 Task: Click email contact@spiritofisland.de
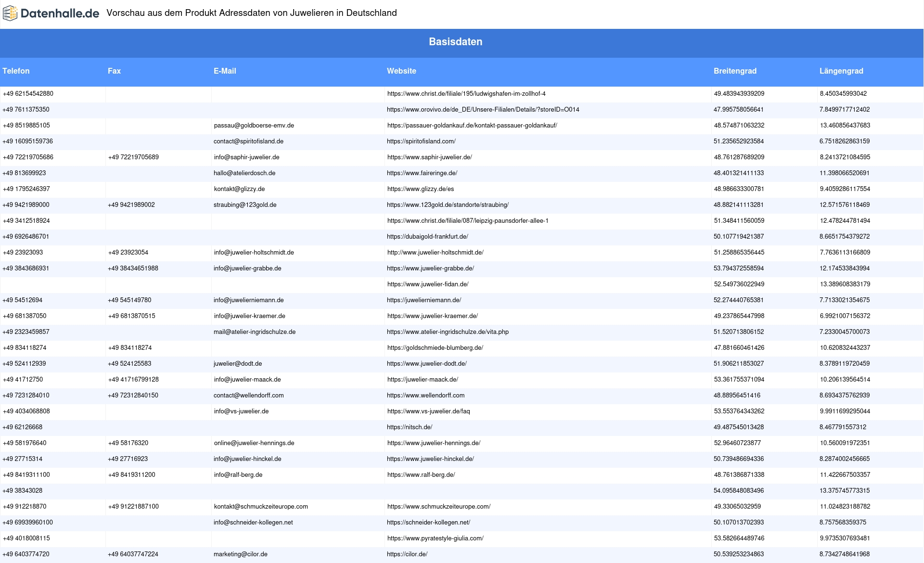pos(248,141)
